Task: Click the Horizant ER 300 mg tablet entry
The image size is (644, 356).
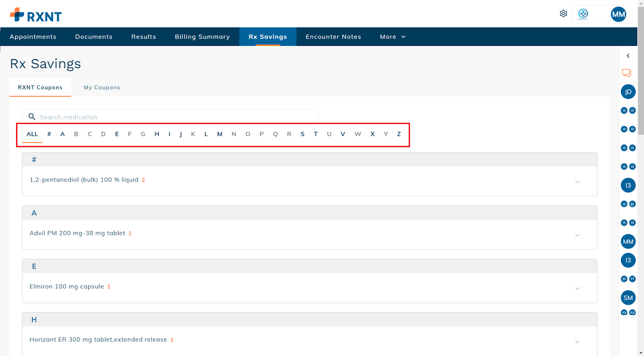Action: [98, 340]
